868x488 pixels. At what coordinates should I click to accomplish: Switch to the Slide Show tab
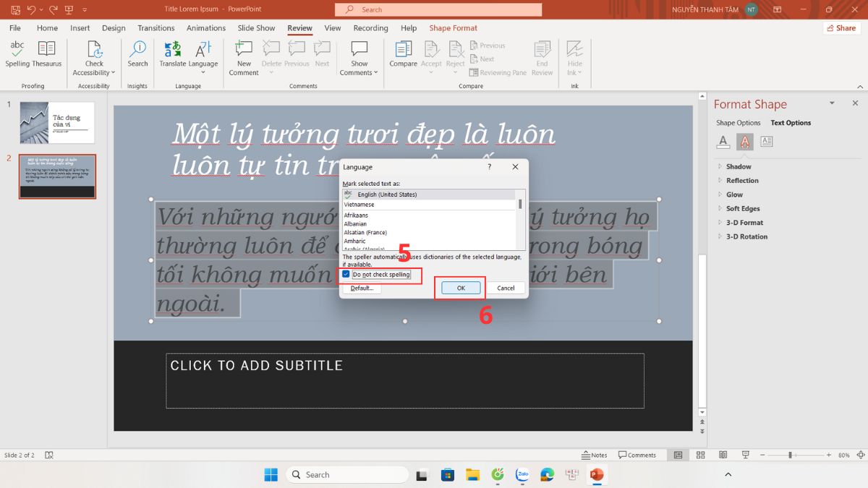257,28
